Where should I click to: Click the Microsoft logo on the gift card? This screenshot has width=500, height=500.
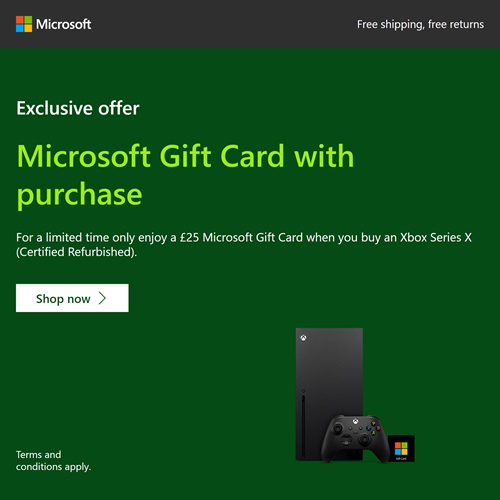click(x=401, y=448)
